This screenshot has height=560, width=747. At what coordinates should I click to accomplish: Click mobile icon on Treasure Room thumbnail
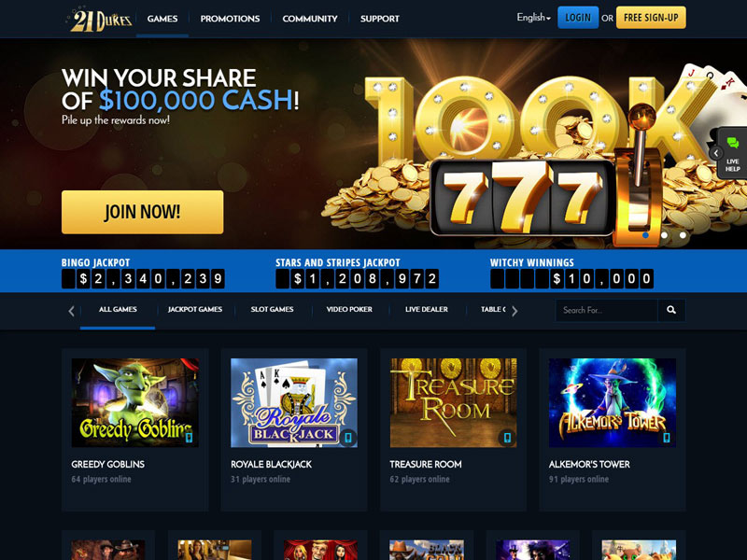click(x=507, y=437)
